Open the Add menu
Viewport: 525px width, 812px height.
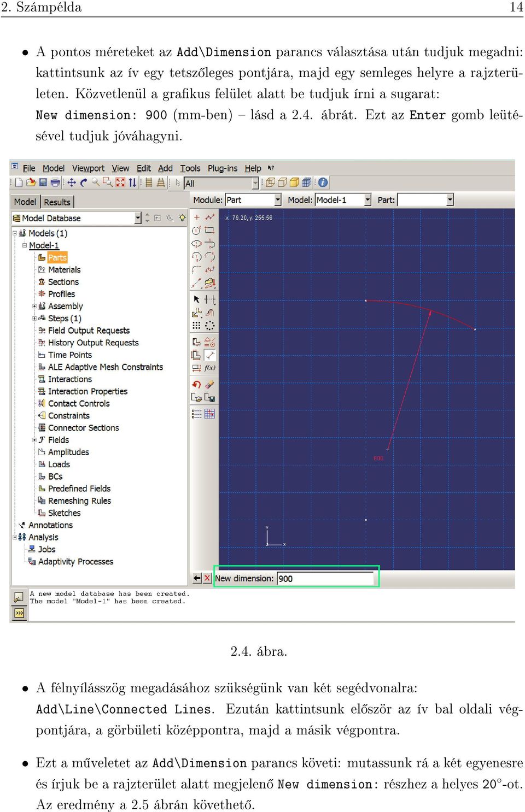[x=165, y=168]
